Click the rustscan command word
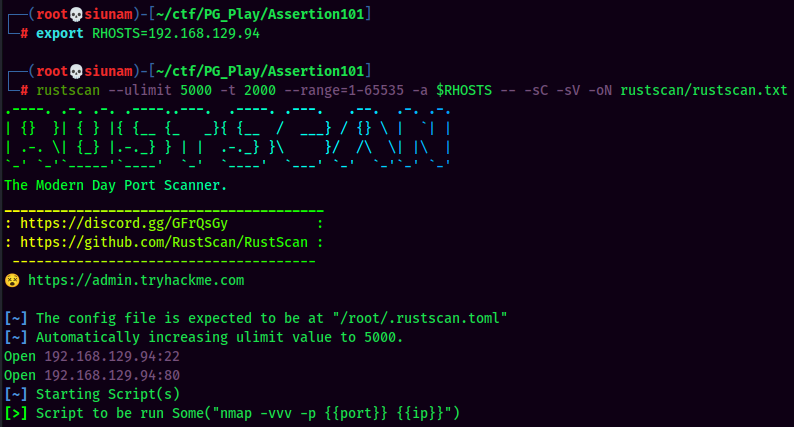Image resolution: width=794 pixels, height=427 pixels. pos(68,91)
